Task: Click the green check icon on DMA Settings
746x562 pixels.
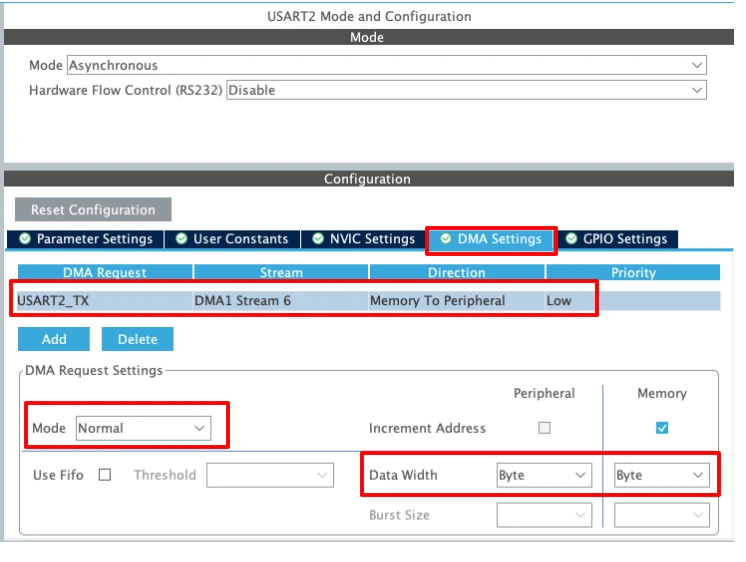Action: 446,239
